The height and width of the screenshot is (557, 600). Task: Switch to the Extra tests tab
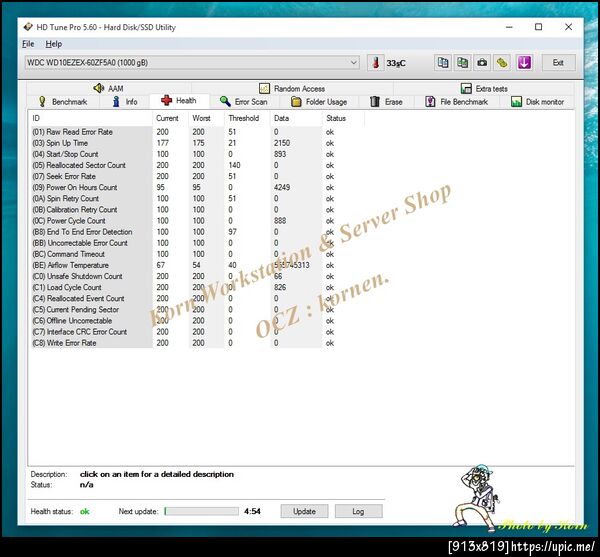[x=484, y=88]
